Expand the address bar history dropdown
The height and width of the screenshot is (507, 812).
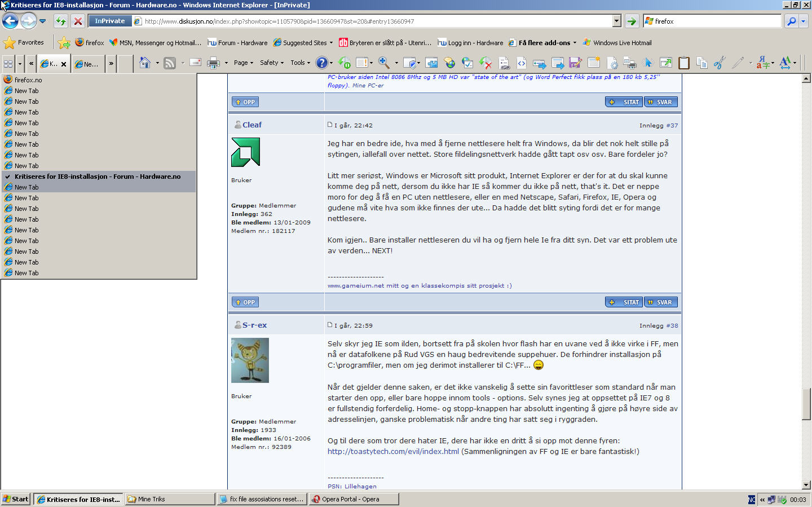[616, 21]
